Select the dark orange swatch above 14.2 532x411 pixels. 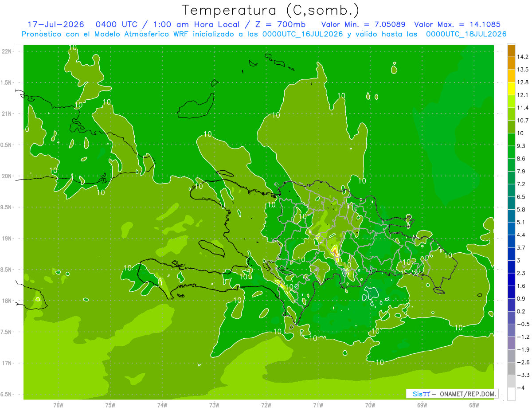(511, 51)
